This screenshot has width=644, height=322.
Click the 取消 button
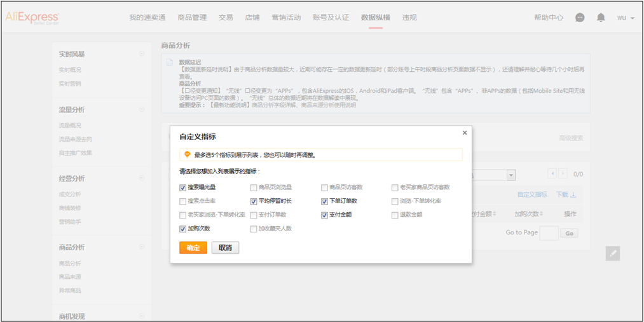tap(225, 248)
